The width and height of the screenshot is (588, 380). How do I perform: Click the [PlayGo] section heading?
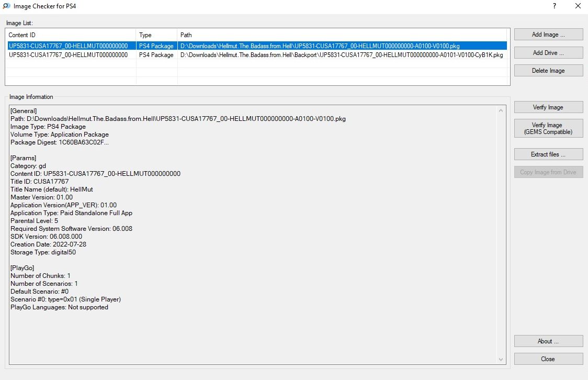22,268
